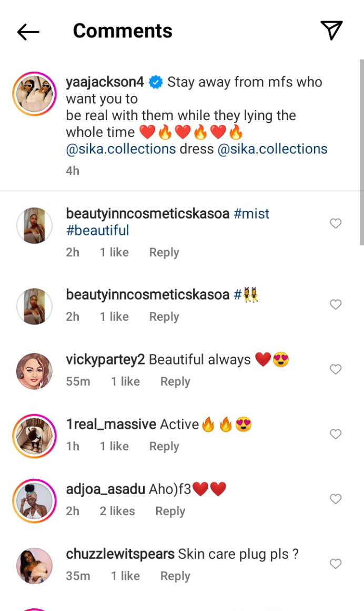The height and width of the screenshot is (611, 364).
Task: Like 1real_massive's Active comment
Action: [336, 434]
